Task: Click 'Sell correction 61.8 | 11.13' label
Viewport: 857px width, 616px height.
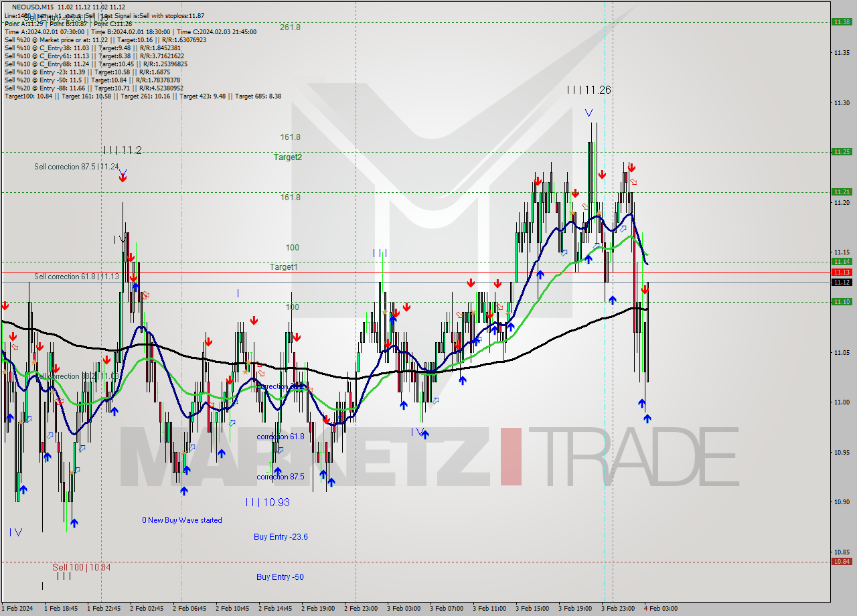Action: pyautogui.click(x=76, y=277)
